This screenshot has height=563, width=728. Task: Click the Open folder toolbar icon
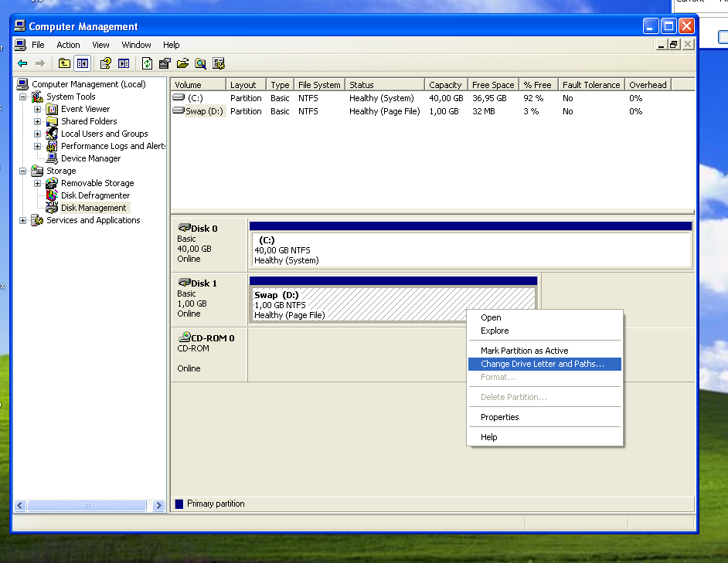[183, 63]
